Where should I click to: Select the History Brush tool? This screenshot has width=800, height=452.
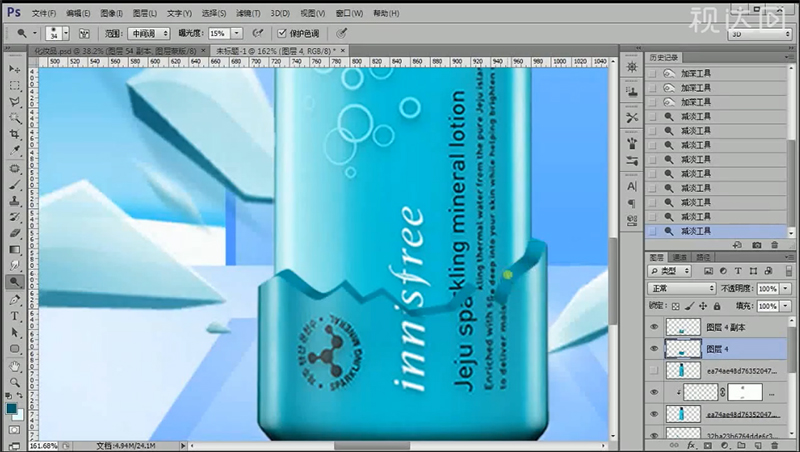[14, 217]
